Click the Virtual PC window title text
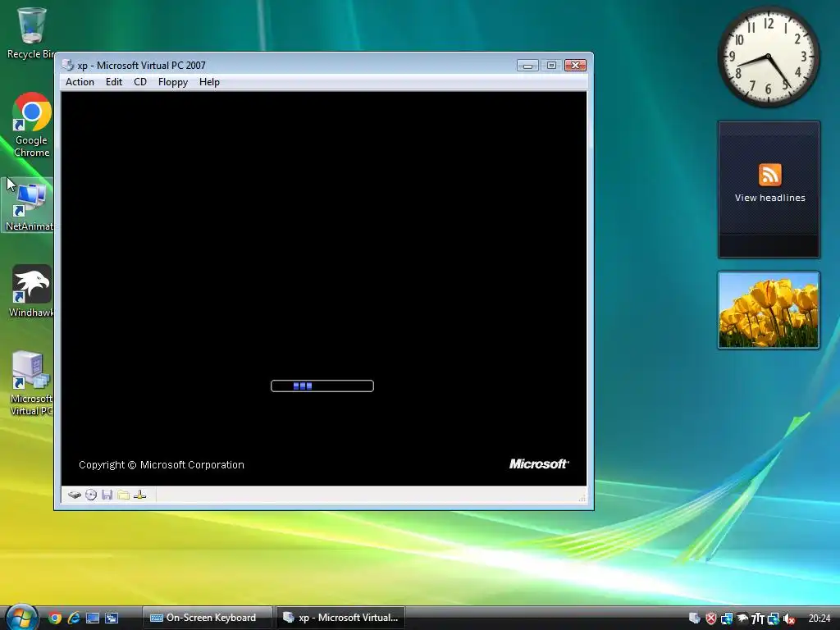This screenshot has height=630, width=840. [x=141, y=66]
